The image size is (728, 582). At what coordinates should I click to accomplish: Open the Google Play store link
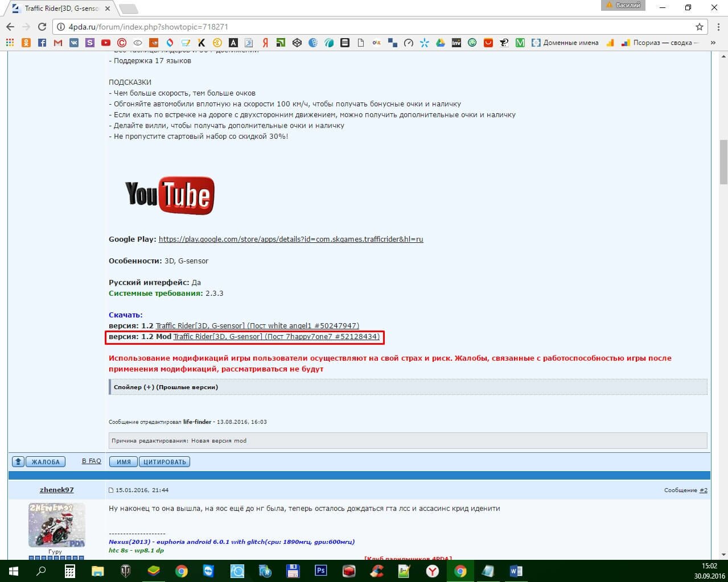point(290,239)
